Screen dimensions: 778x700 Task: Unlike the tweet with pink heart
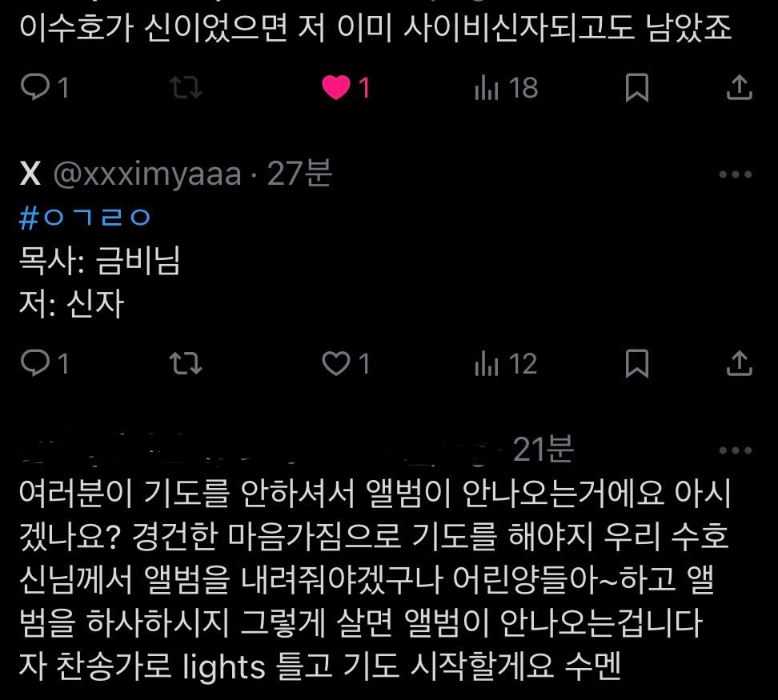[x=346, y=87]
